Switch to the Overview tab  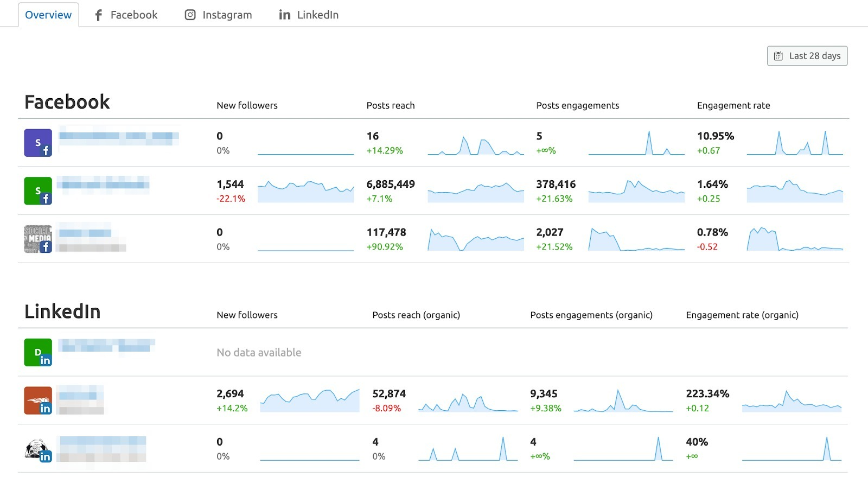[x=48, y=15]
